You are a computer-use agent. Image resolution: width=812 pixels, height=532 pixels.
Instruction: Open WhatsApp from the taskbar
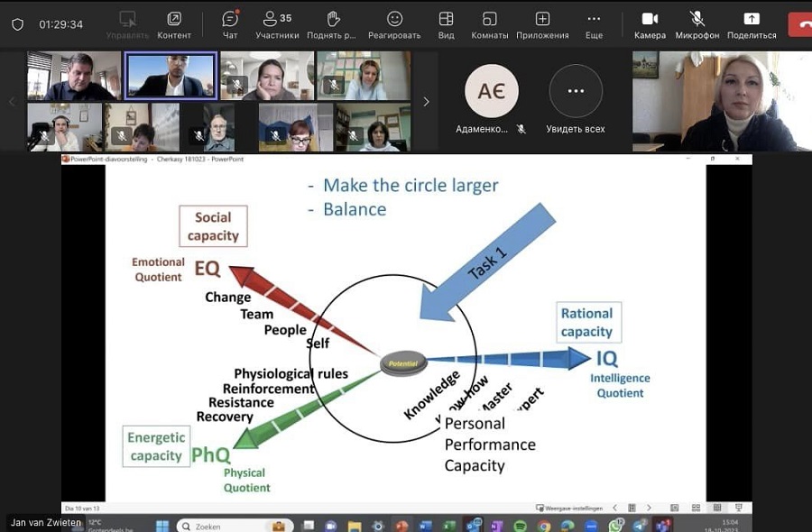click(x=615, y=526)
